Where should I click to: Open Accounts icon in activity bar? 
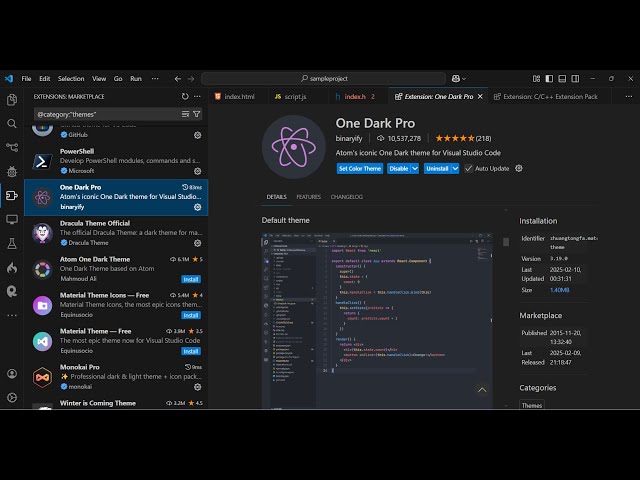point(12,372)
